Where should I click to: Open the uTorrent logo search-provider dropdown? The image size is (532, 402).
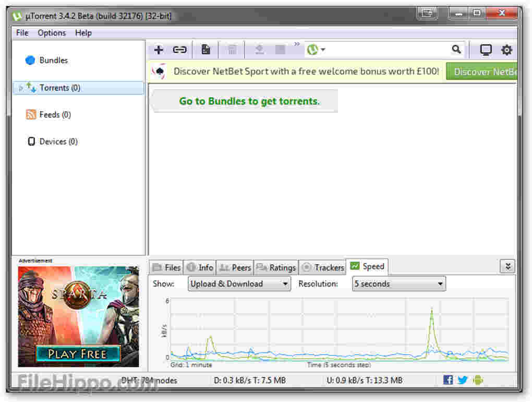click(316, 50)
